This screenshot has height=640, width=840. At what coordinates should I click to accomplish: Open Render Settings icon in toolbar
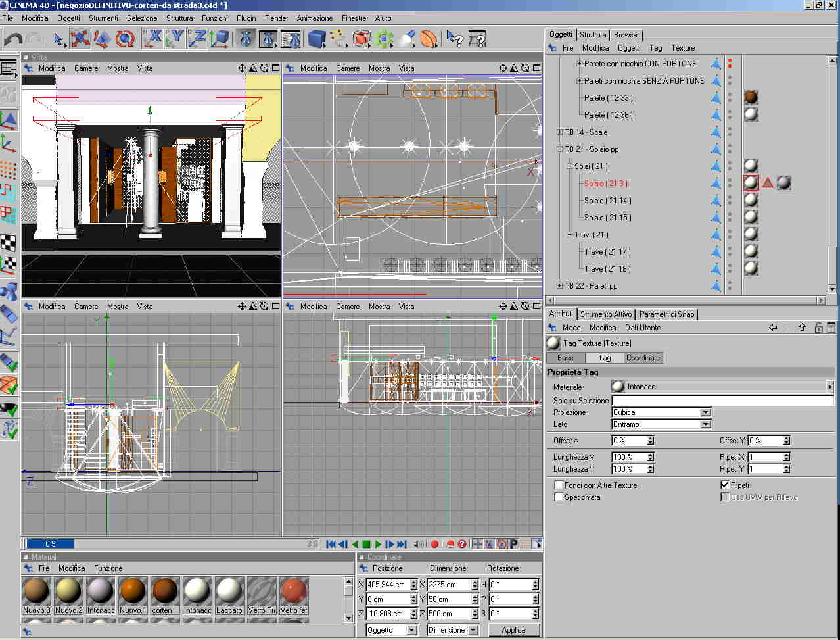(x=290, y=39)
